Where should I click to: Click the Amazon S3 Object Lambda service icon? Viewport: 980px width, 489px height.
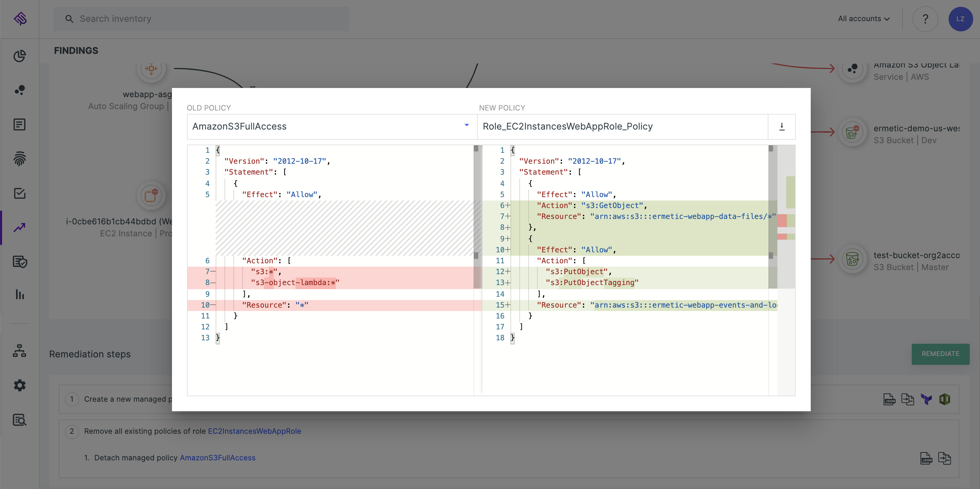[853, 70]
